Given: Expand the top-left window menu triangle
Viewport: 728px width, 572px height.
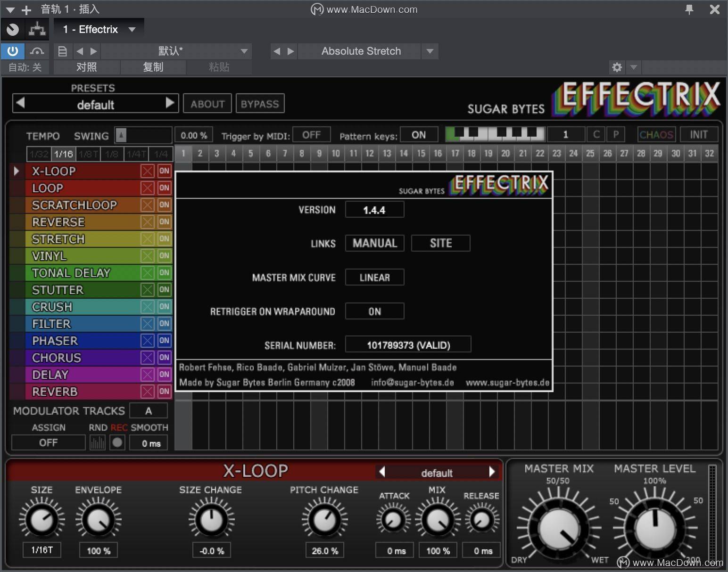Looking at the screenshot, I should coord(10,9).
